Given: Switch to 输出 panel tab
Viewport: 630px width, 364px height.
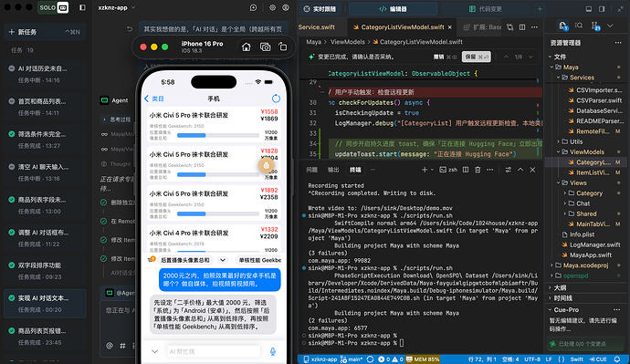Looking at the screenshot, I should (x=333, y=170).
